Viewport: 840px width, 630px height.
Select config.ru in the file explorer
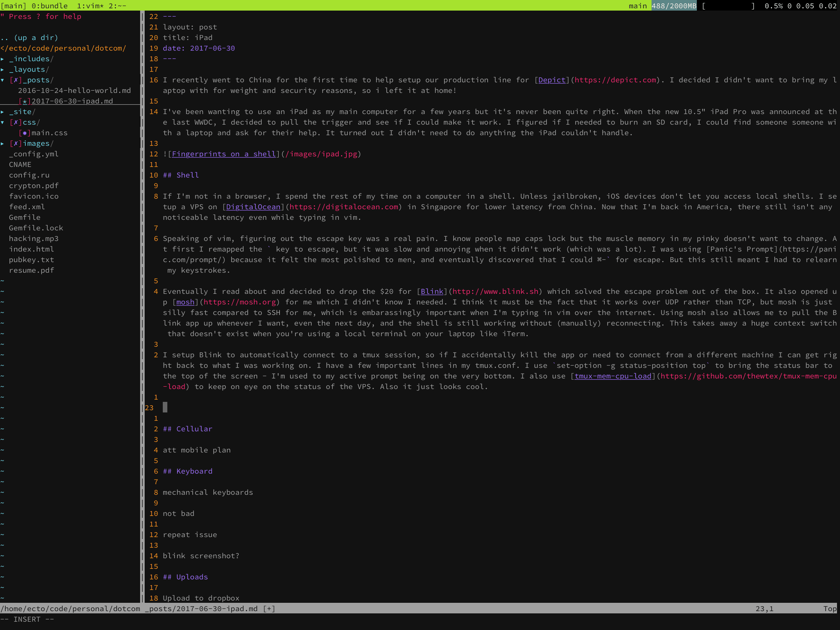coord(29,174)
